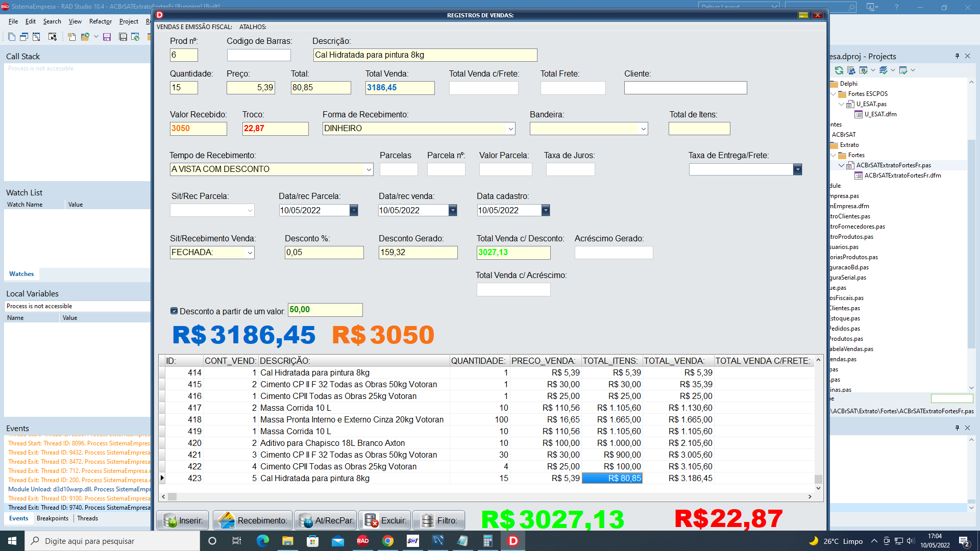Select highlighted cell R$ 80,85 in TOTAL_ITENS

tap(612, 478)
